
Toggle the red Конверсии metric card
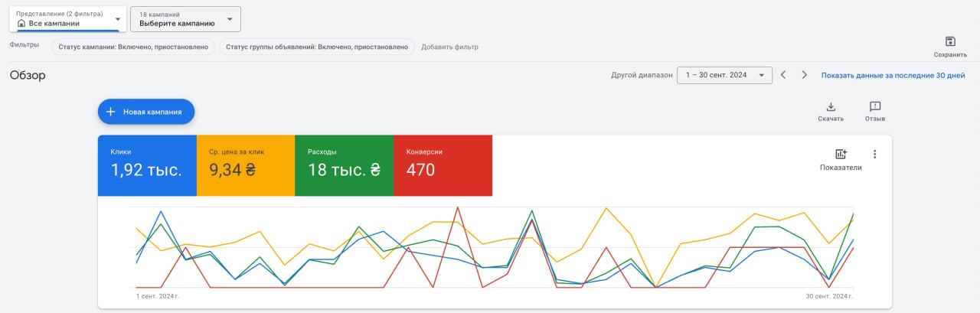click(443, 165)
